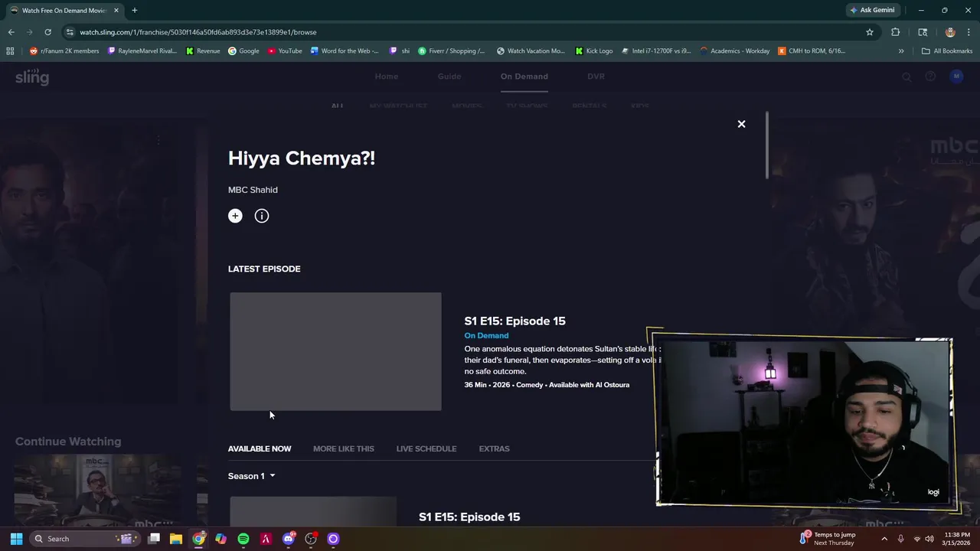980x551 pixels.
Task: Open Chrome apps grid in bookmarks bar
Action: click(10, 51)
